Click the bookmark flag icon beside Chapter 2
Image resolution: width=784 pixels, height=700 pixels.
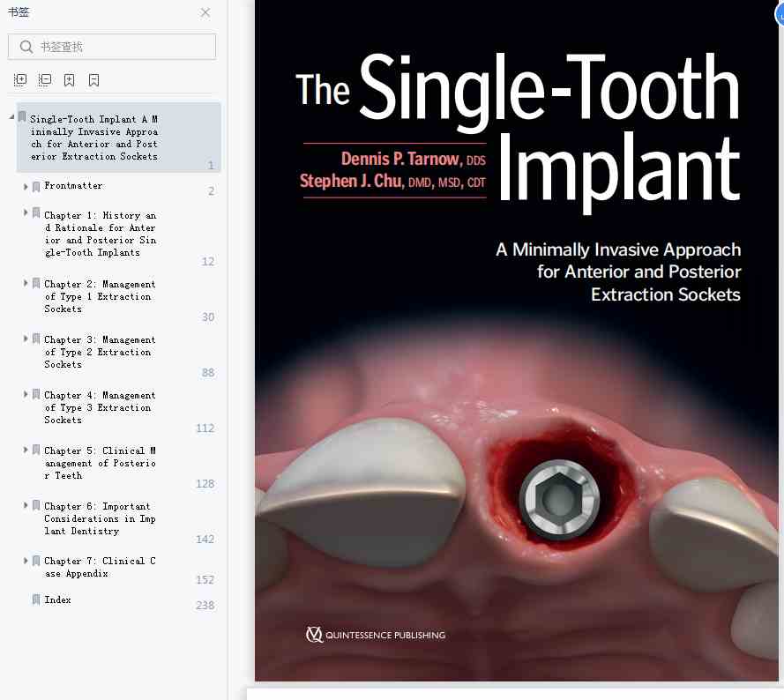click(36, 284)
